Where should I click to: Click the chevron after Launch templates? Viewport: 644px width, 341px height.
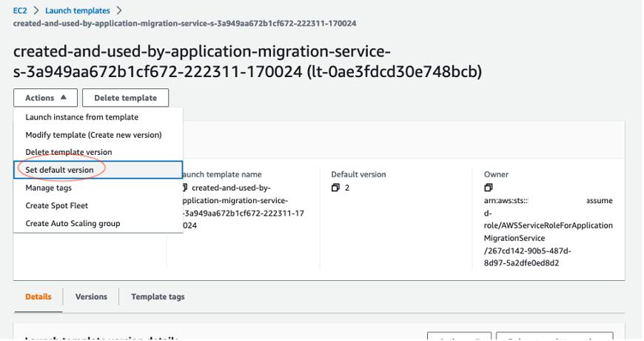119,11
